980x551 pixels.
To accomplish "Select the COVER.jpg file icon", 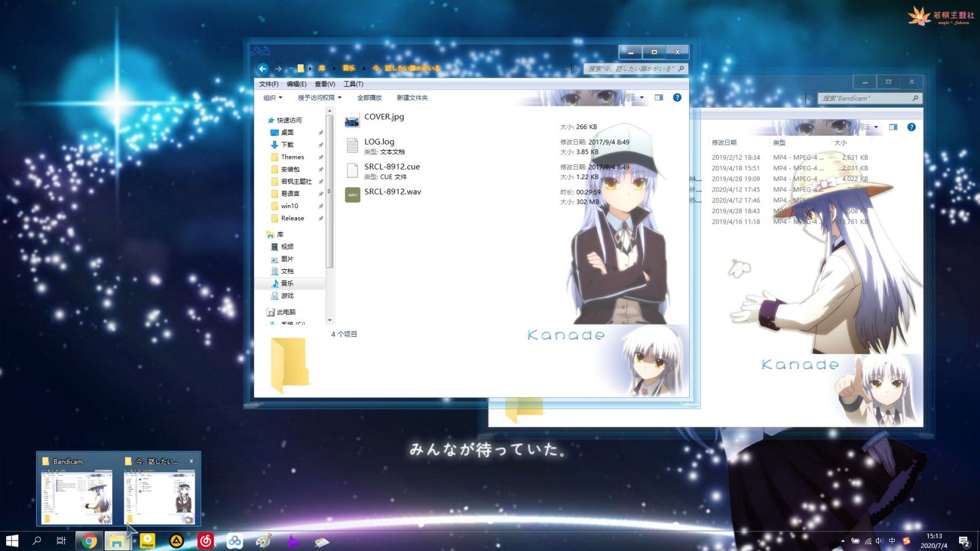I will (x=352, y=121).
